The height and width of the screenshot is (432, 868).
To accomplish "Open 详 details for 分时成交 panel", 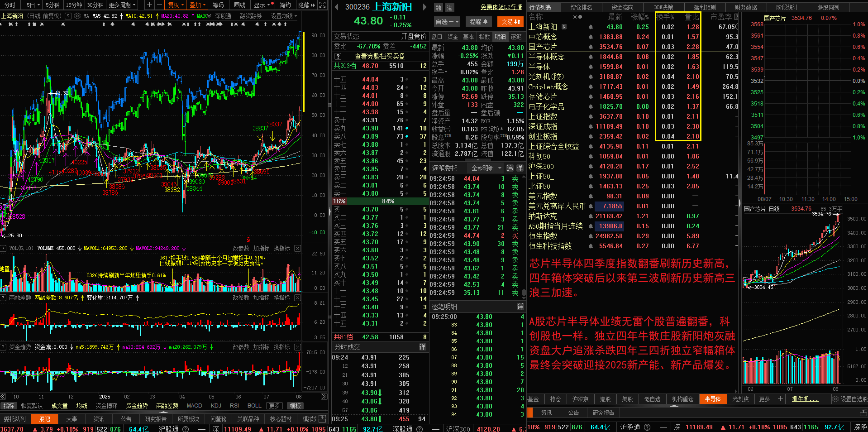I will (x=422, y=347).
